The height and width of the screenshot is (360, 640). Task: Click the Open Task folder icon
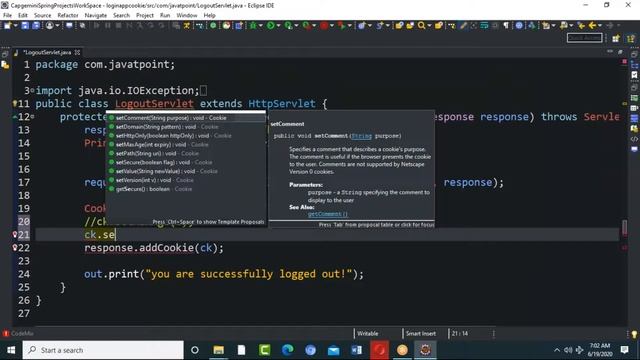click(410, 25)
